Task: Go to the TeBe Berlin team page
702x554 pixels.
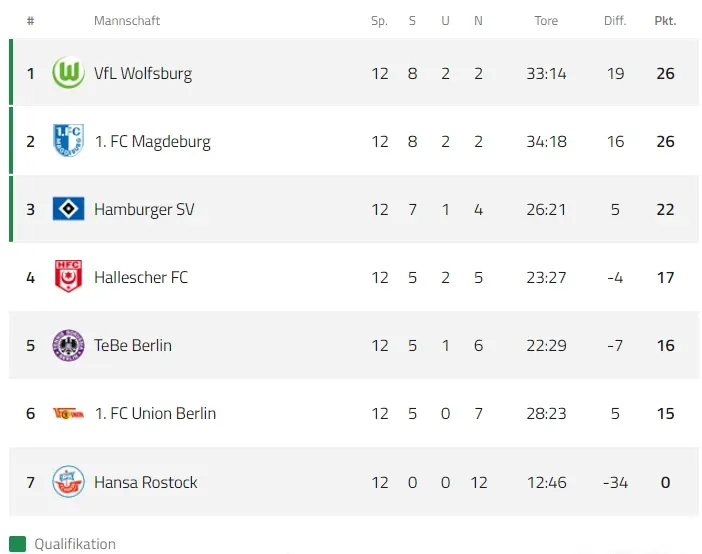Action: [133, 345]
